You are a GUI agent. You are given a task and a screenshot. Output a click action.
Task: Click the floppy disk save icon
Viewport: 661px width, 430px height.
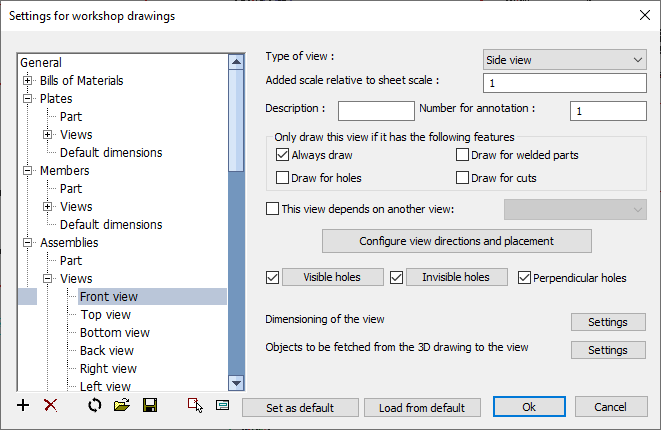[150, 406]
